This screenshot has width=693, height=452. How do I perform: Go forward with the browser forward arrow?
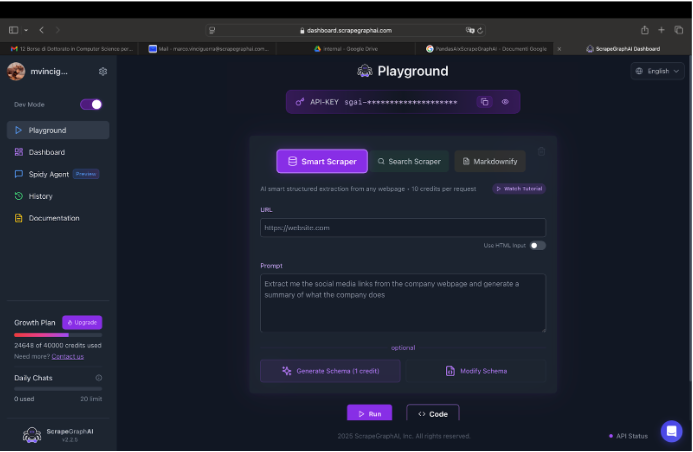coord(57,30)
